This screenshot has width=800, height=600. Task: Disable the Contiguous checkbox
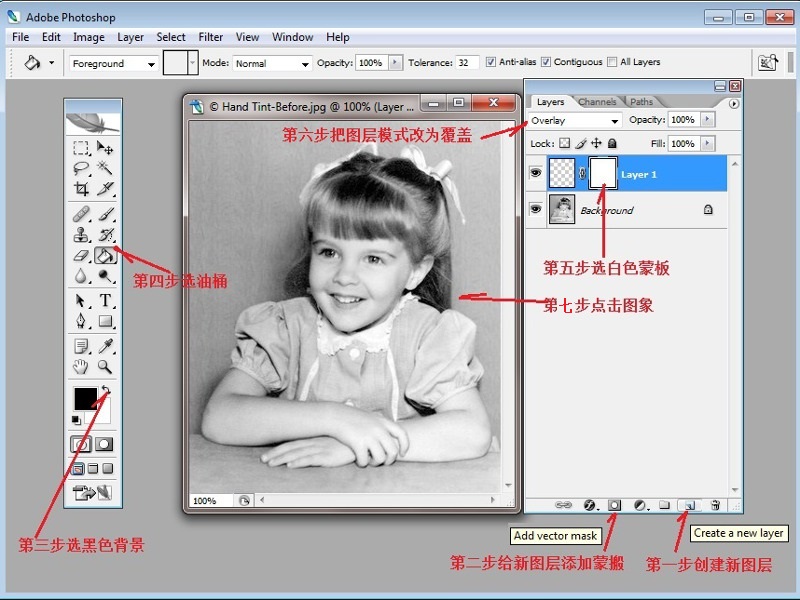546,62
